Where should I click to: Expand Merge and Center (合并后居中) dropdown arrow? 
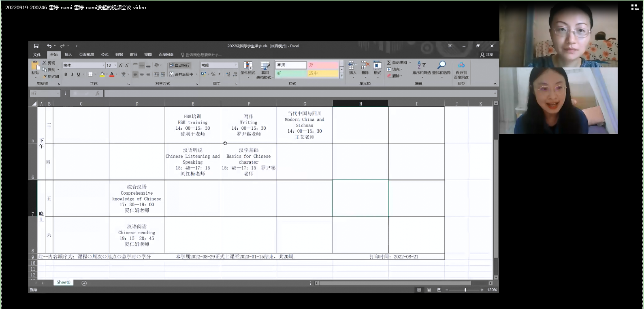click(196, 74)
